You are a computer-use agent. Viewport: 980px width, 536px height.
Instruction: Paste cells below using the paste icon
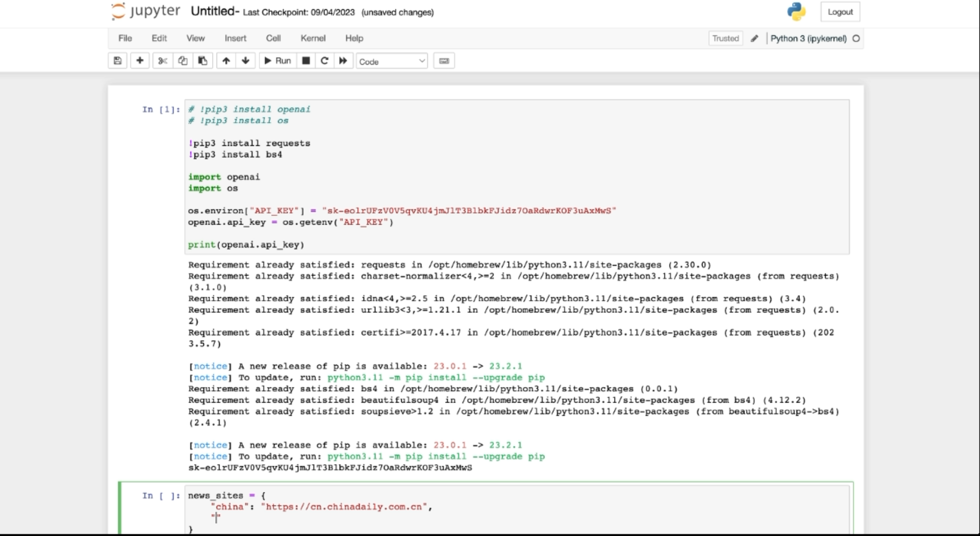pyautogui.click(x=203, y=61)
